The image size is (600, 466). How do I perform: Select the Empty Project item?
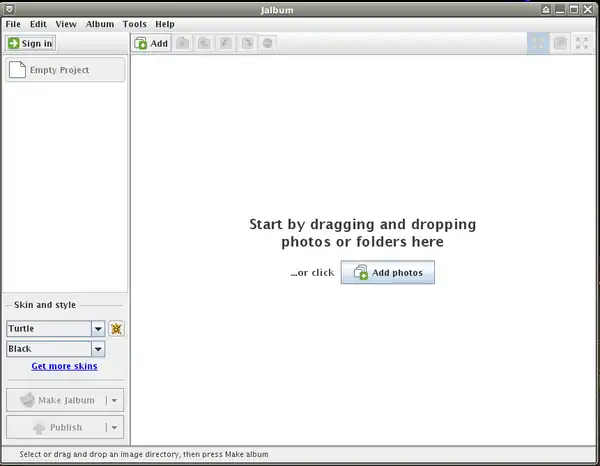(64, 70)
